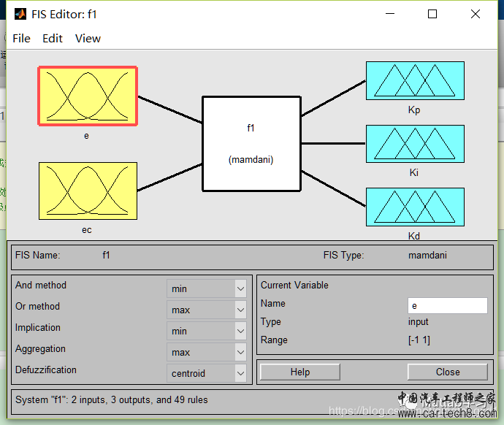Click the f1 mamdani rule block
The image size is (504, 425).
[251, 144]
